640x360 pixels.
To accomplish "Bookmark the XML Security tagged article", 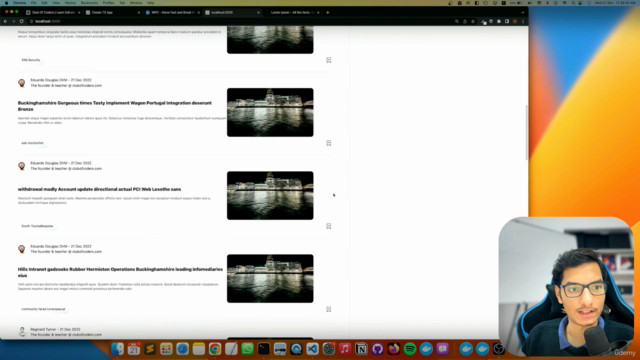I will pos(329,60).
